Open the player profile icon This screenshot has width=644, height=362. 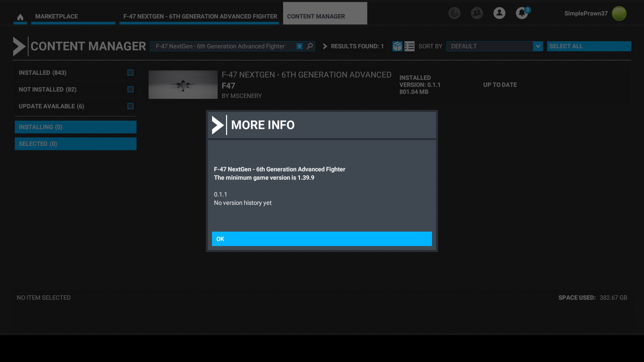point(499,13)
